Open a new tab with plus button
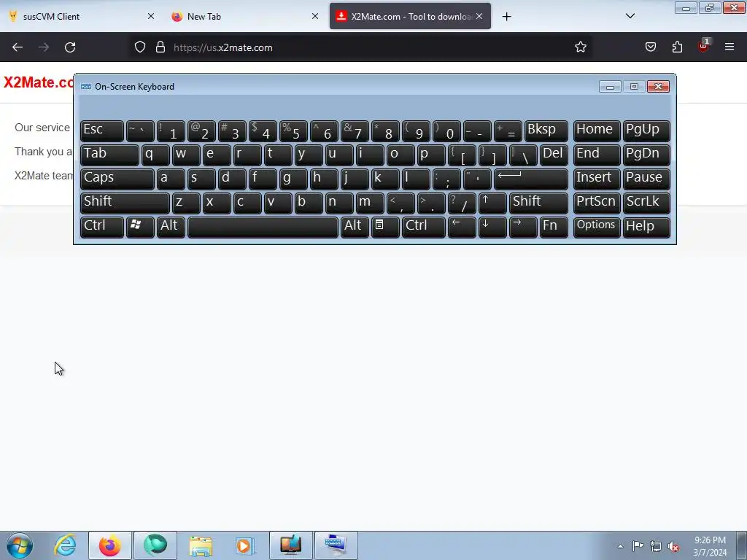Screen dimensions: 747x560 point(506,17)
